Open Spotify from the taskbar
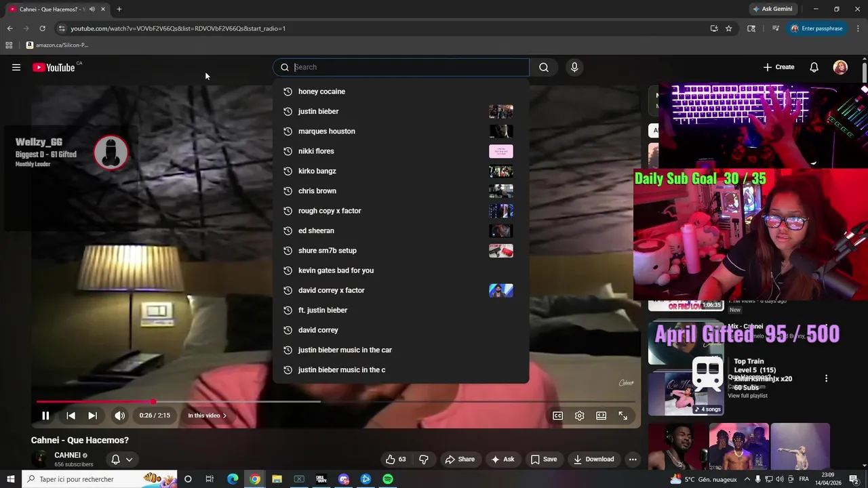868x488 pixels. coord(388,479)
